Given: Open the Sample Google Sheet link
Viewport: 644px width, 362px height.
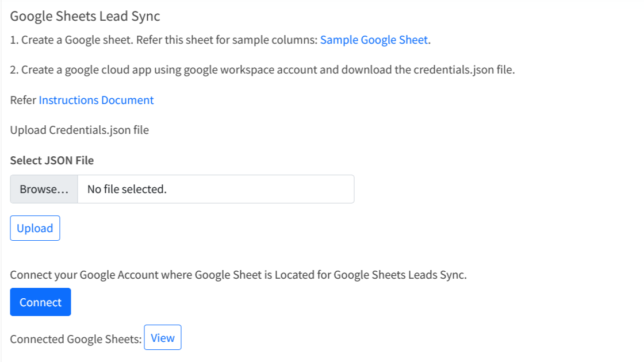Looking at the screenshot, I should (x=374, y=40).
